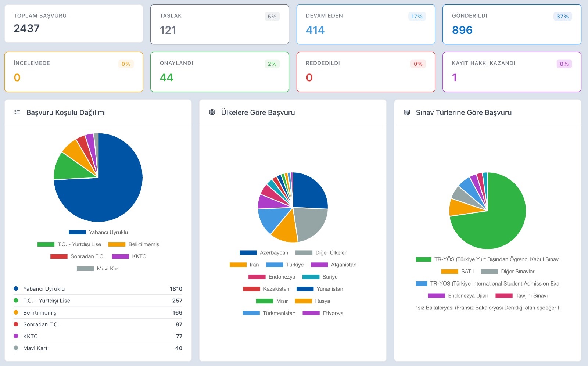Click the 0% badge on İncelemede card
This screenshot has width=588, height=366.
click(x=126, y=64)
